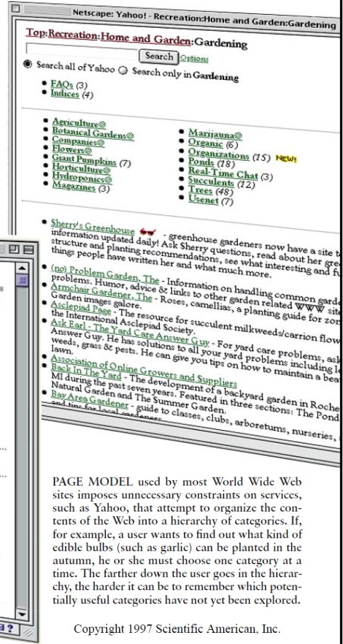Open the Indices category link

pyautogui.click(x=64, y=93)
